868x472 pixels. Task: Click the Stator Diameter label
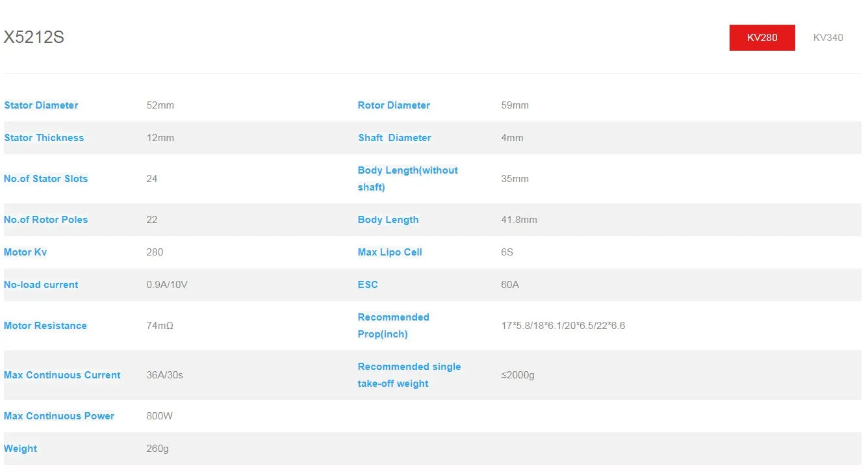point(41,105)
